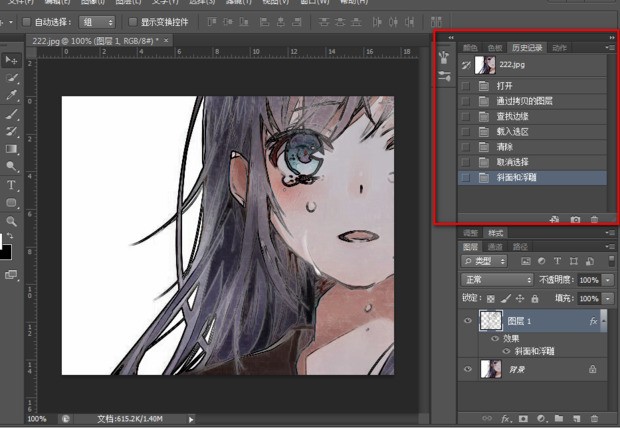Enable the 自动选择 checkbox
Screen dimensions: 620x428
(27, 21)
